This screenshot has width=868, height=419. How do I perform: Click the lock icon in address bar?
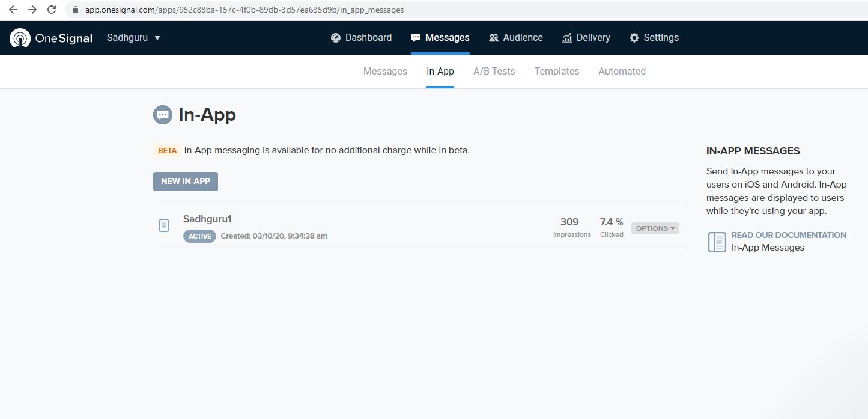[x=76, y=10]
